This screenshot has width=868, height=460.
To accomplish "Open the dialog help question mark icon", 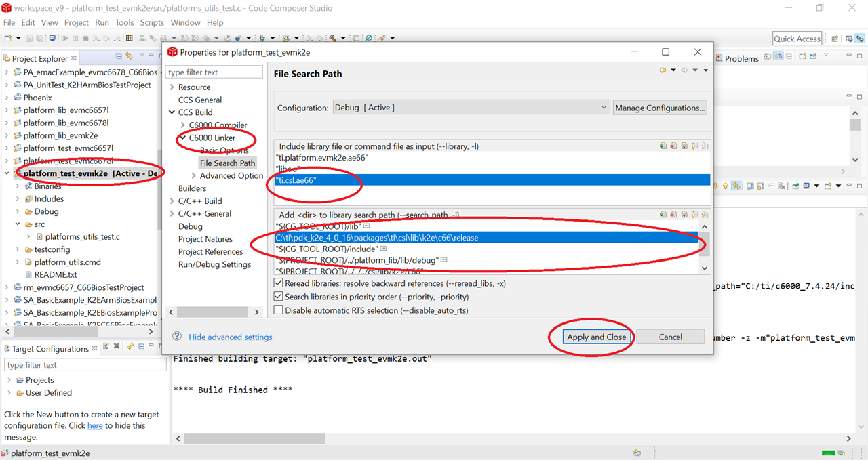I will [x=177, y=337].
